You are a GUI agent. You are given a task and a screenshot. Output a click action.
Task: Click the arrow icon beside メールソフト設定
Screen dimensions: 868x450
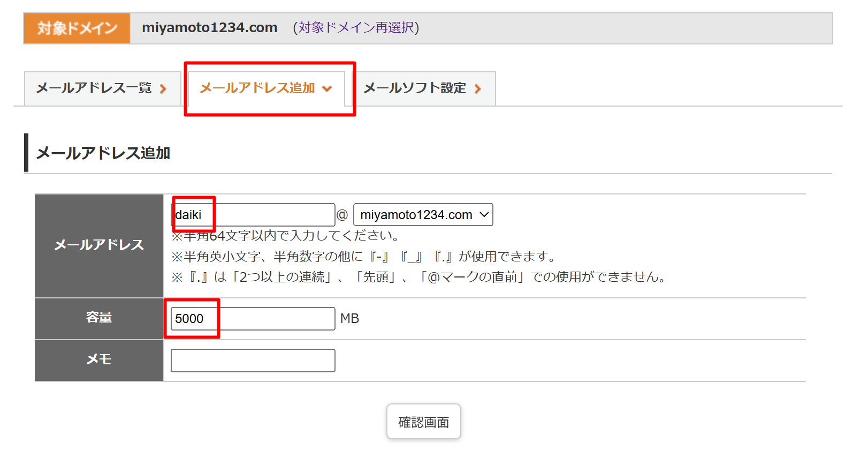pos(477,89)
